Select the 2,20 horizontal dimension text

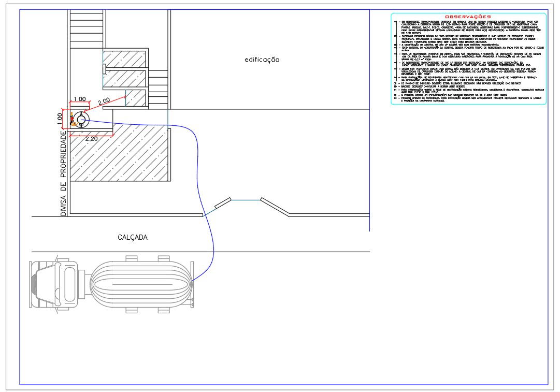91,139
